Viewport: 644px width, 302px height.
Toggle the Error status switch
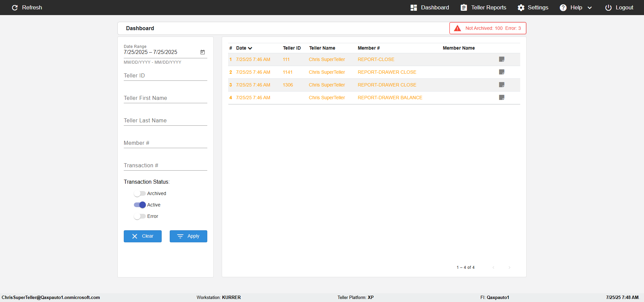click(140, 216)
